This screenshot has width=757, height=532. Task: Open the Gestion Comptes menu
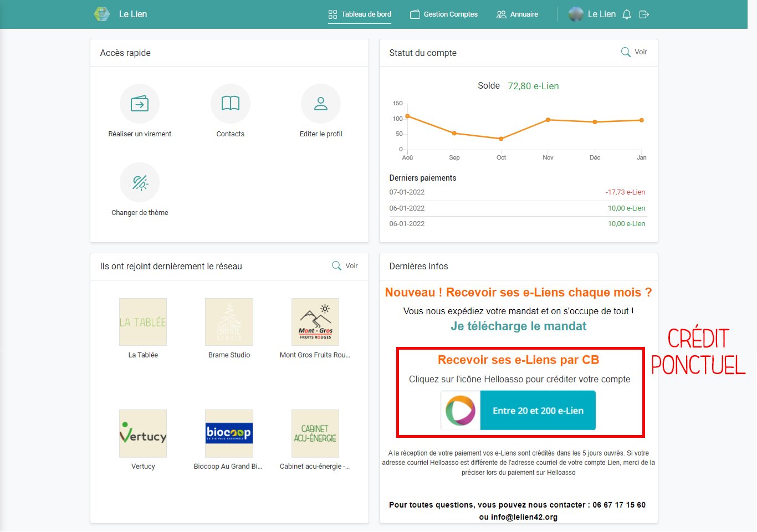coord(444,14)
